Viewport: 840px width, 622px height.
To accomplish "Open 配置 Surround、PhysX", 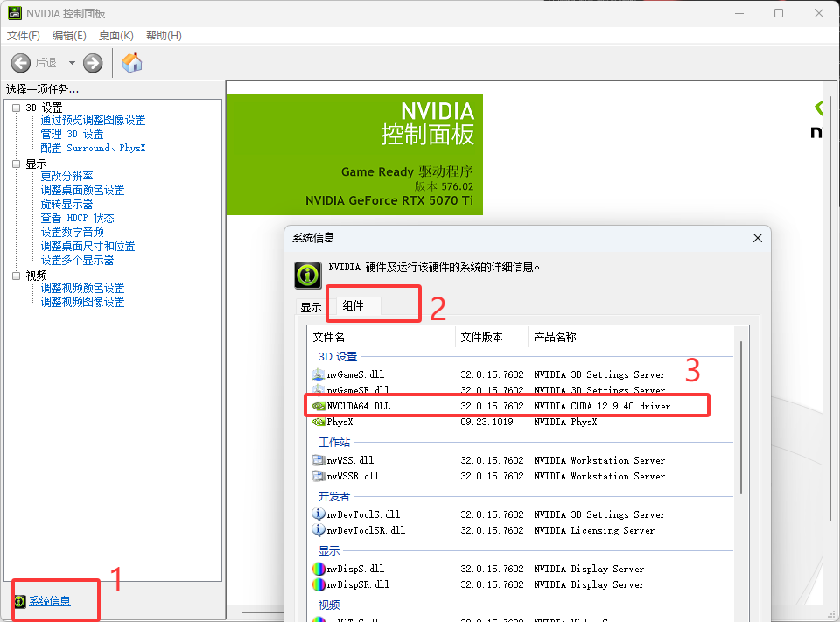I will (x=93, y=148).
